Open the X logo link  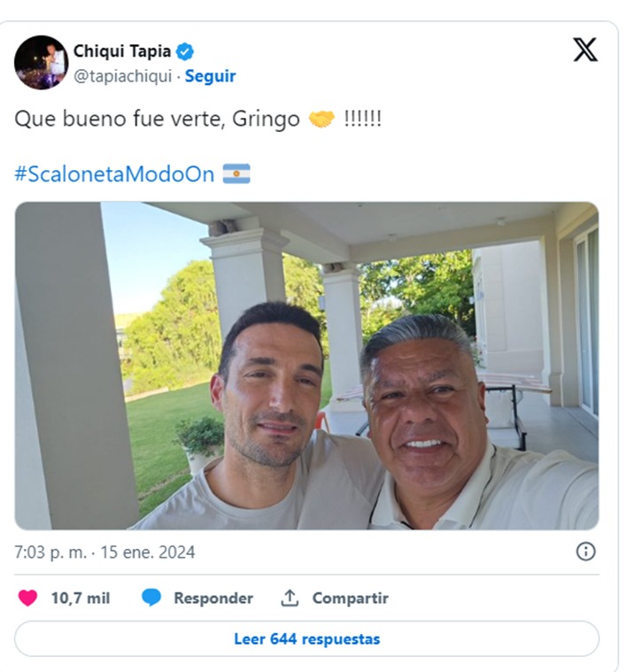(585, 50)
